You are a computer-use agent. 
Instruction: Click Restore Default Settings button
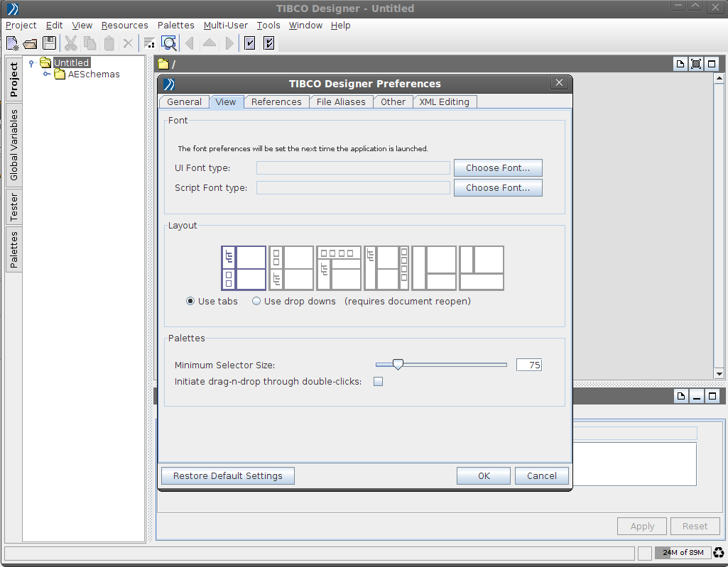[228, 475]
